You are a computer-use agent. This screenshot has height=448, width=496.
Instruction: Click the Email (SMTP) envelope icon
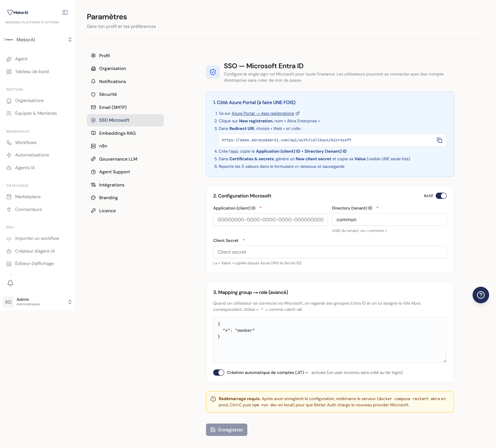tap(93, 107)
